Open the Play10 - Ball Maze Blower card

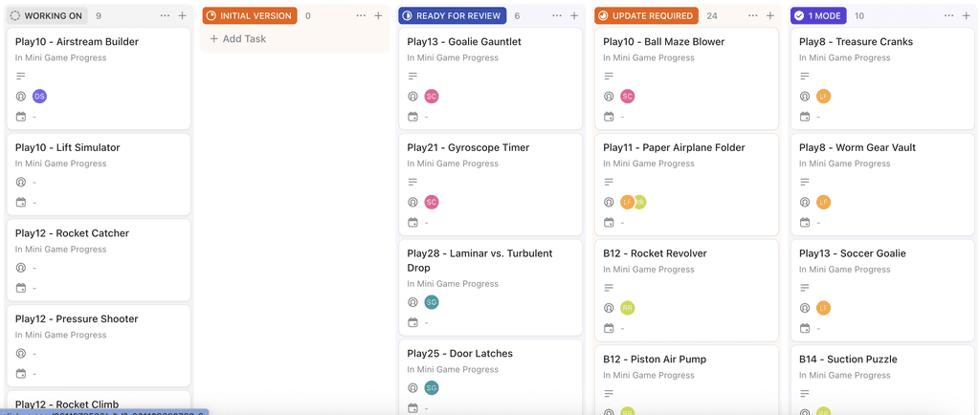687,78
